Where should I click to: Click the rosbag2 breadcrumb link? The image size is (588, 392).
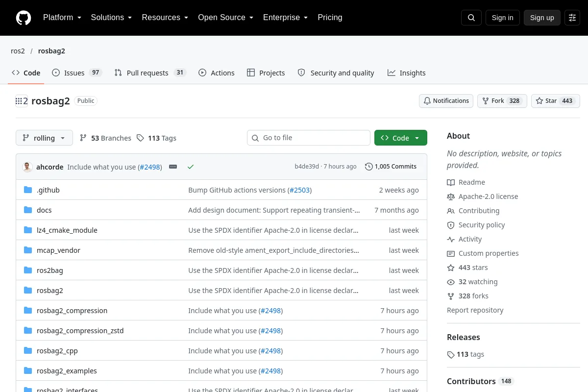51,51
